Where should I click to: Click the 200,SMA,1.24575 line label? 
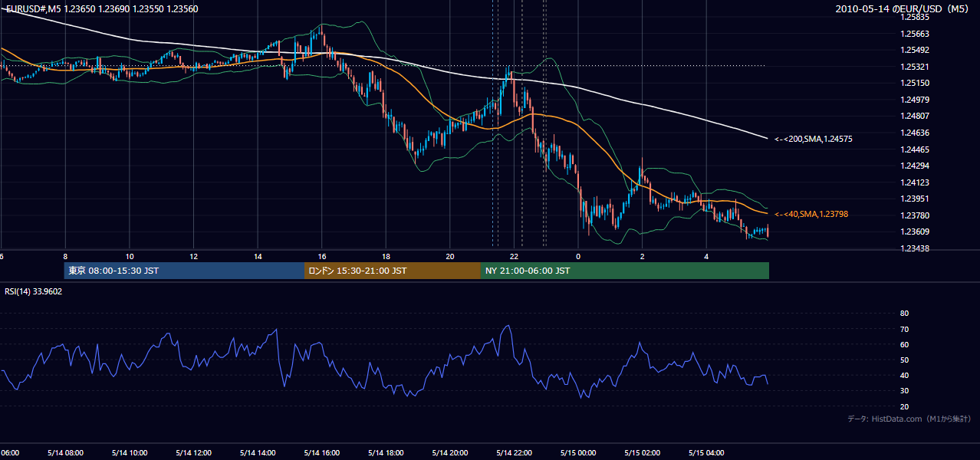(814, 139)
